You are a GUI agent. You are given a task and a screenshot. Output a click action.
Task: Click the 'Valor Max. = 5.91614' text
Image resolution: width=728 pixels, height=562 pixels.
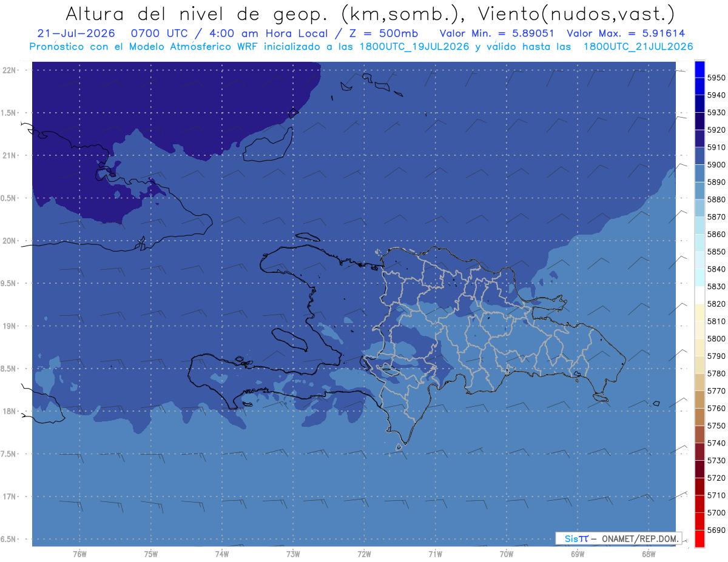(x=625, y=33)
